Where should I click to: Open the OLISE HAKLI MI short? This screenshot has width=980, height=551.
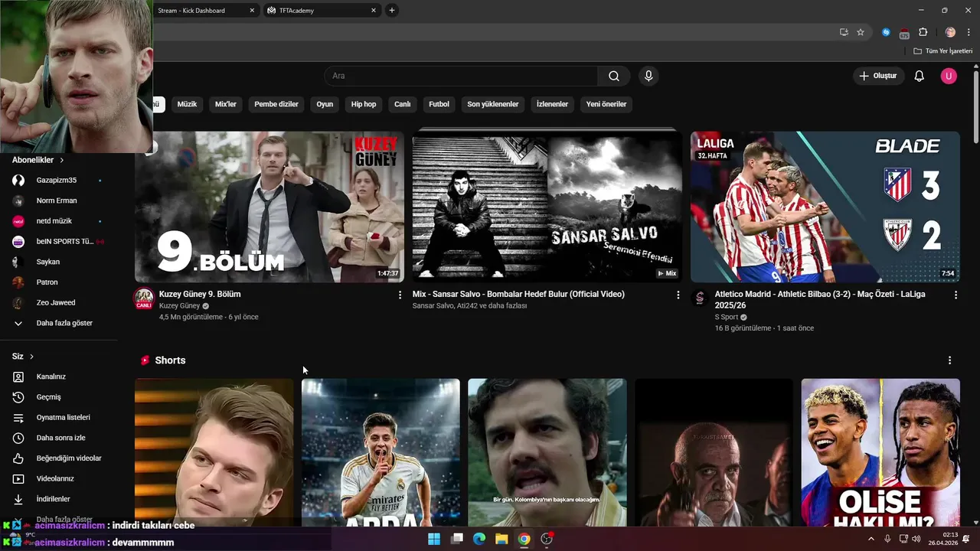880,452
